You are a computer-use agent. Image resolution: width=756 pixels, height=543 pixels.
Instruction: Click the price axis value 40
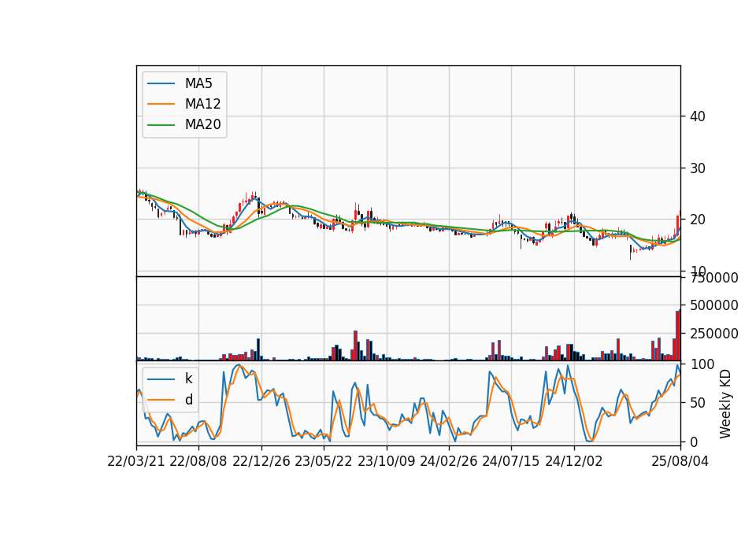[698, 116]
